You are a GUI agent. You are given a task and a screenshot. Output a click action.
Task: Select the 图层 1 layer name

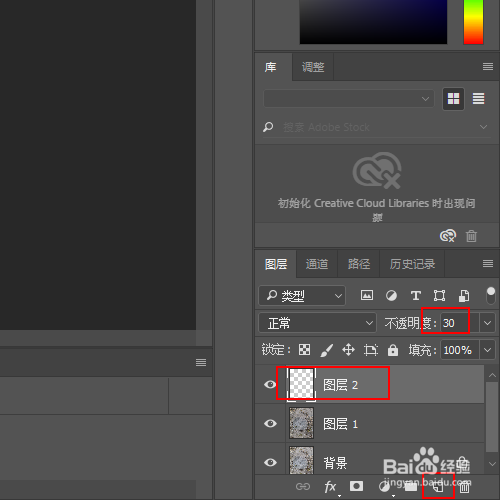point(340,424)
